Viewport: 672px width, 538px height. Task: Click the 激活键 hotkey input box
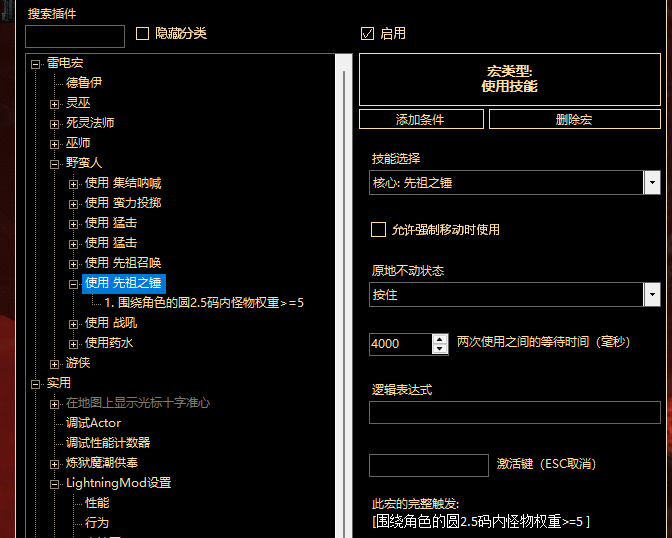[x=428, y=465]
